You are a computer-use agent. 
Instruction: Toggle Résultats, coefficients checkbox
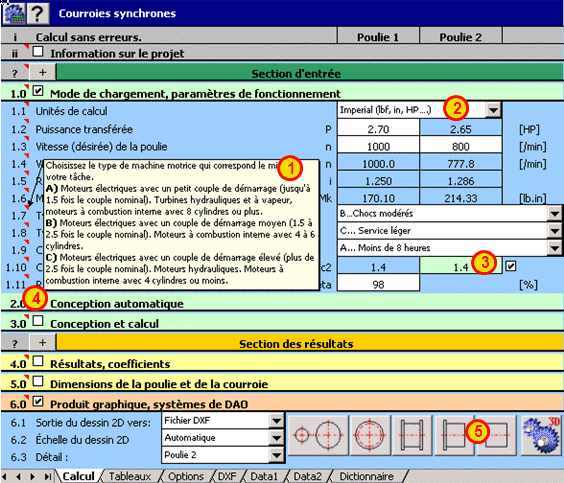tap(38, 361)
